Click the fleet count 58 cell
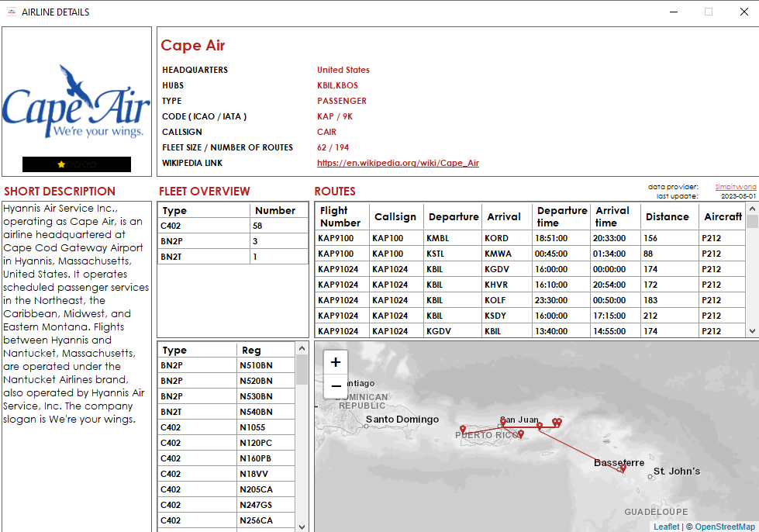Image resolution: width=759 pixels, height=532 pixels. (279, 226)
